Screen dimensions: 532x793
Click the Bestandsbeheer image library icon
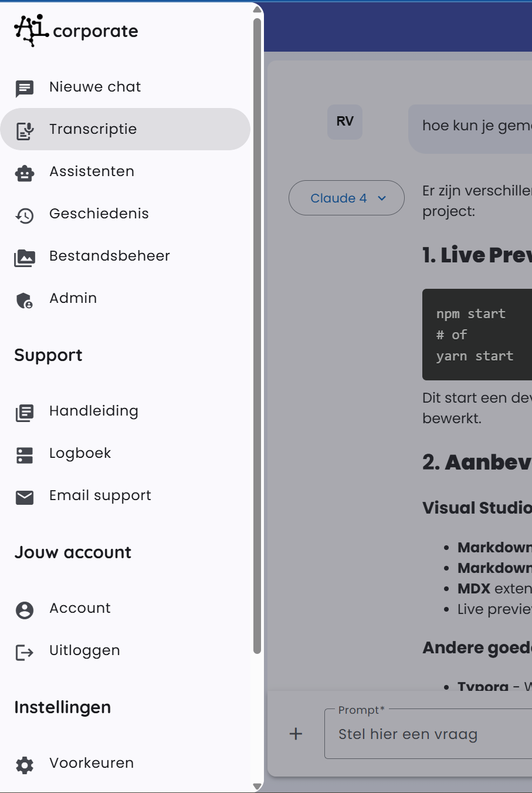[25, 257]
